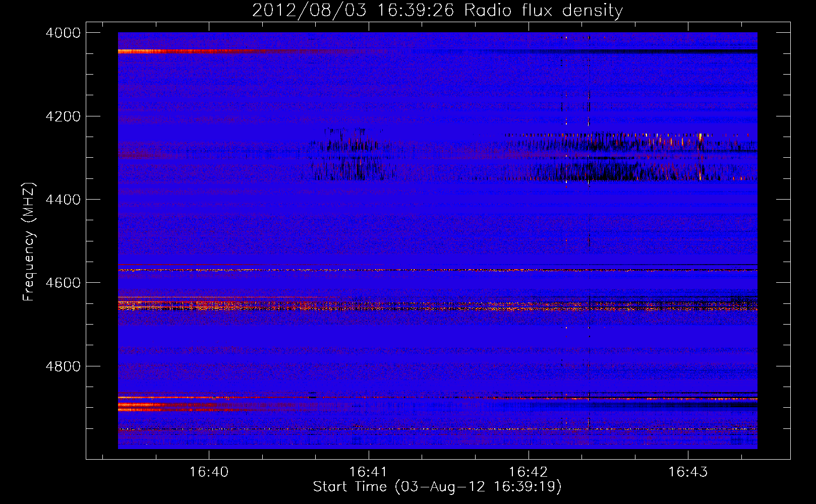
Task: Click the time tick label 16:40
Action: tap(209, 472)
